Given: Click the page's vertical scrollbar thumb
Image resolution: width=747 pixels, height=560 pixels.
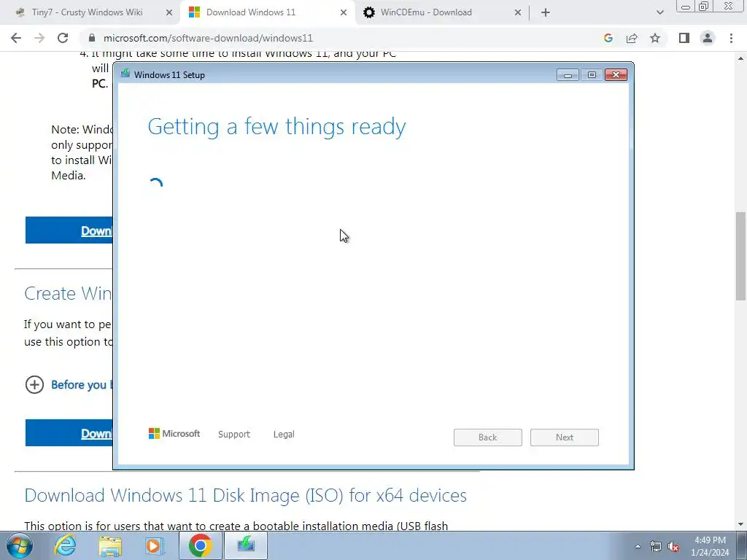Looking at the screenshot, I should (740, 256).
